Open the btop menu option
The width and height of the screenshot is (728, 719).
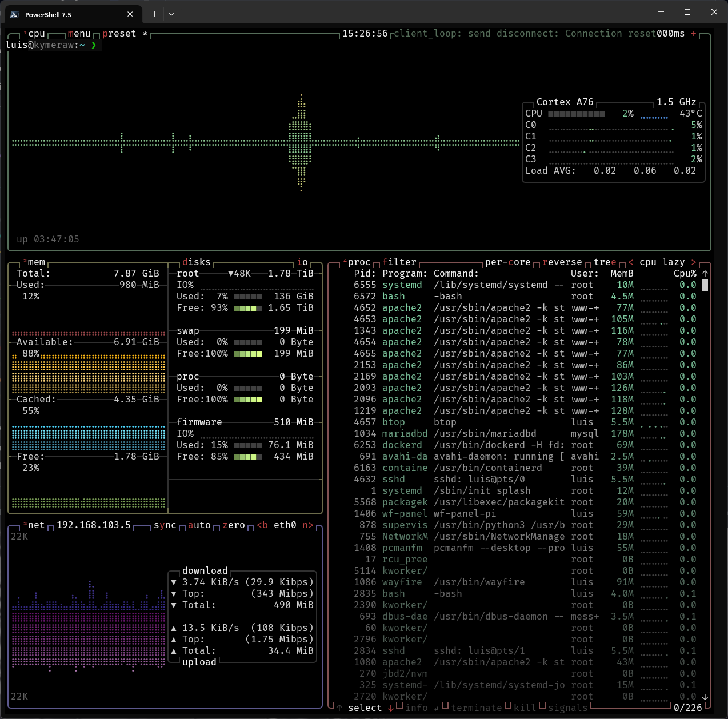79,34
